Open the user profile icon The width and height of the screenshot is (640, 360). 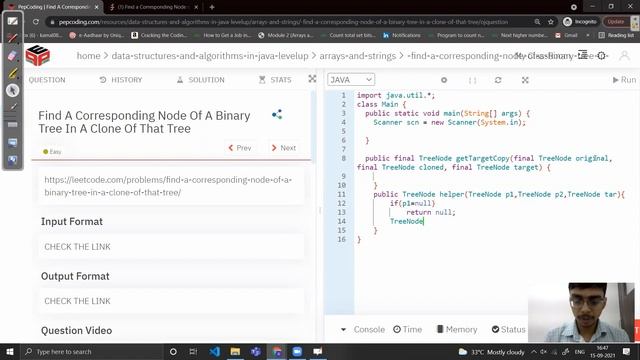pyautogui.click(x=624, y=55)
